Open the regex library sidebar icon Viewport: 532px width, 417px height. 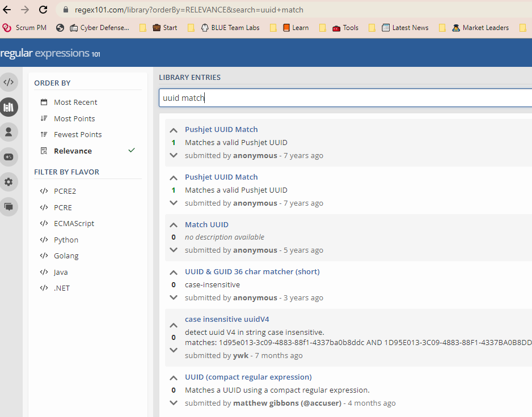[x=9, y=107]
